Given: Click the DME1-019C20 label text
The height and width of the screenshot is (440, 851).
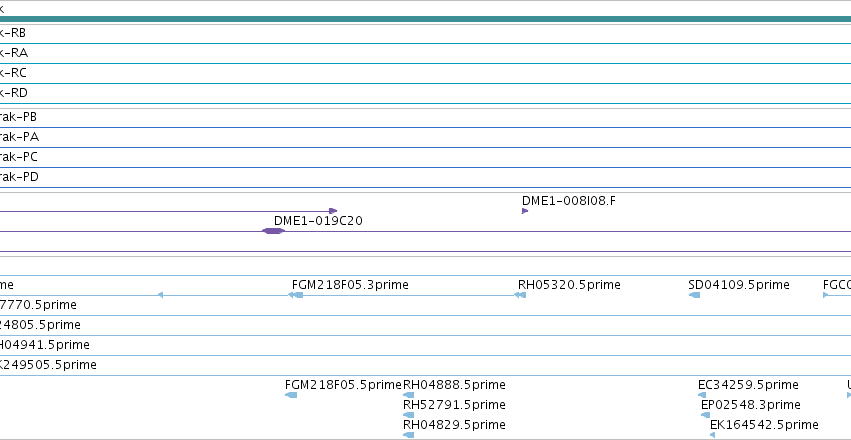Looking at the screenshot, I should 318,221.
